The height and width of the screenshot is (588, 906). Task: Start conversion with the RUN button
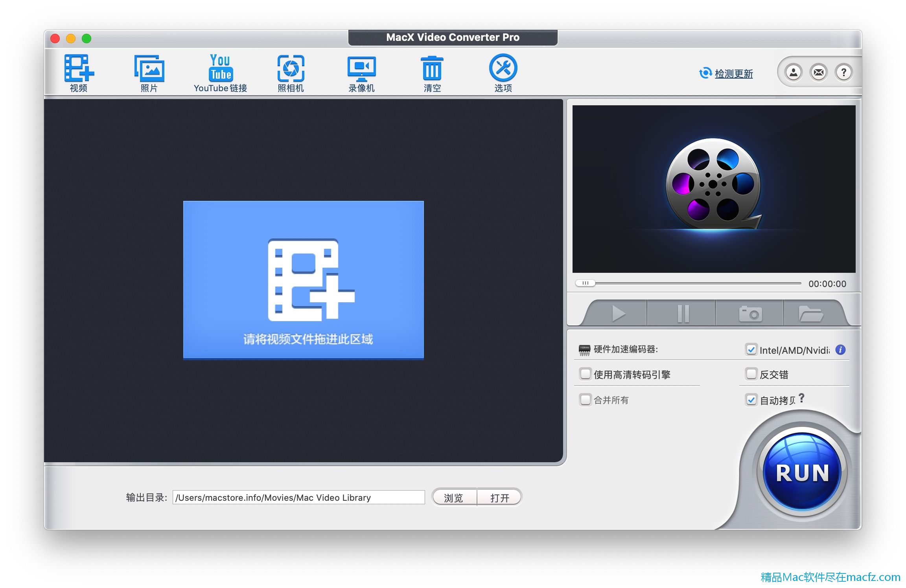click(x=802, y=472)
